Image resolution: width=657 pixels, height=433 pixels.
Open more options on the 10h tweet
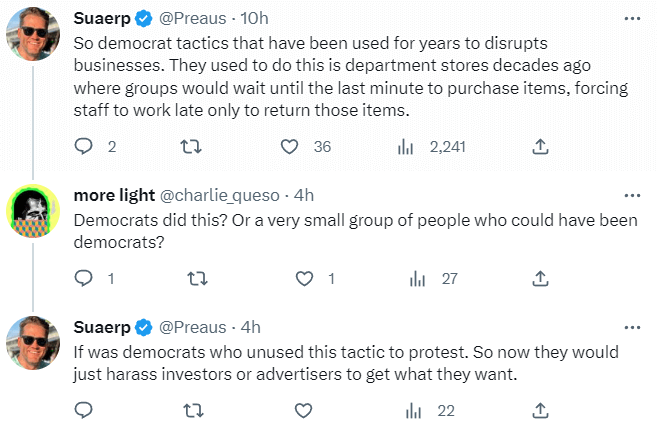click(x=632, y=19)
